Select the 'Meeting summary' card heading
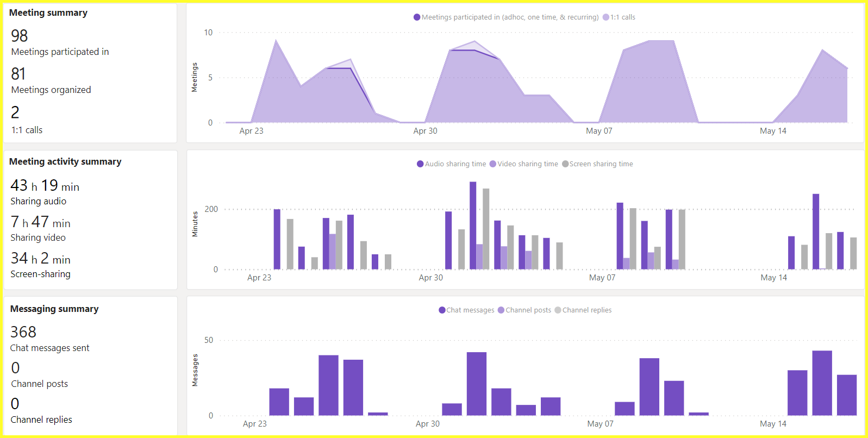This screenshot has width=868, height=438. click(x=48, y=12)
